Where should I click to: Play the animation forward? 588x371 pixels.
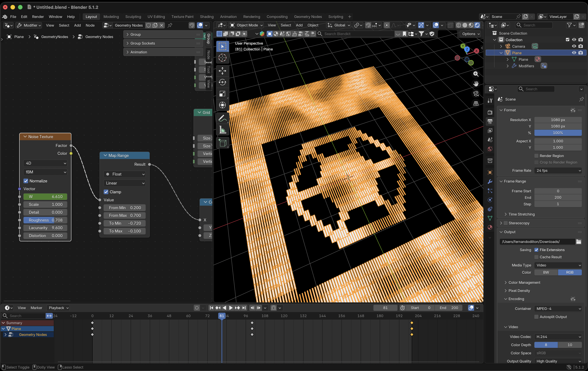click(231, 308)
